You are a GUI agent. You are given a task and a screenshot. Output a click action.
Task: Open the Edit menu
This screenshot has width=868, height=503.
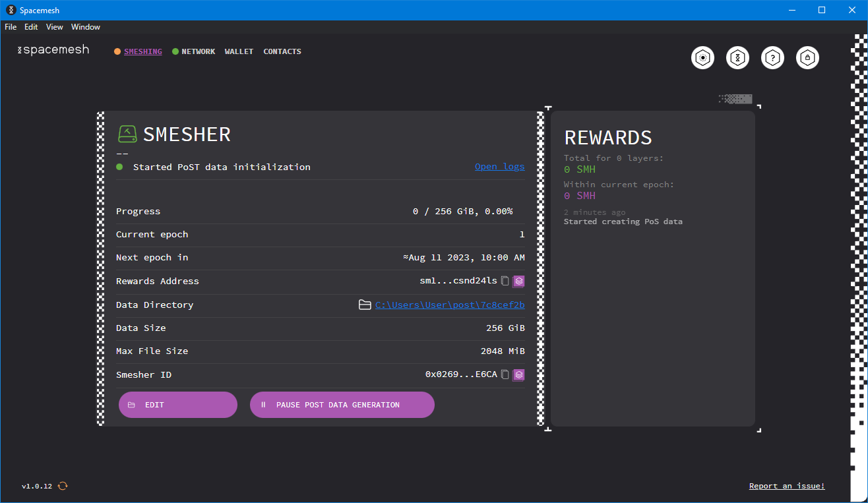[31, 27]
